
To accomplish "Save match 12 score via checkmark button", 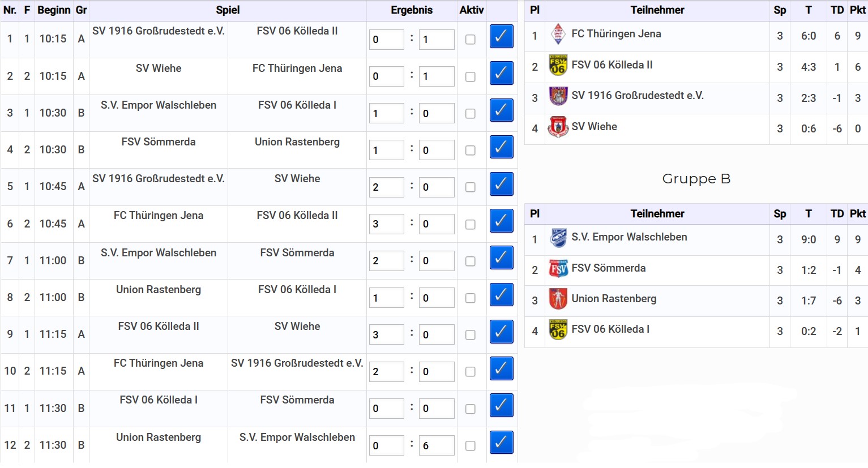I will tap(501, 443).
